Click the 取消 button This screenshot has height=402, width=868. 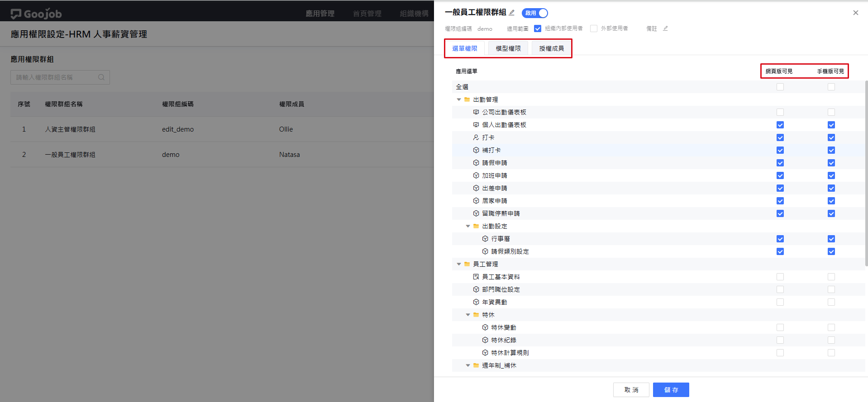[x=631, y=390]
